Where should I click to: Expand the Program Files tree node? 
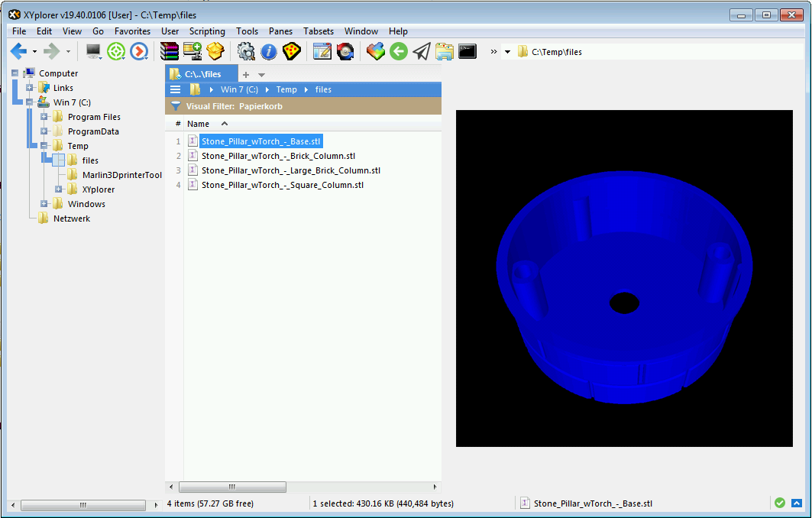44,117
